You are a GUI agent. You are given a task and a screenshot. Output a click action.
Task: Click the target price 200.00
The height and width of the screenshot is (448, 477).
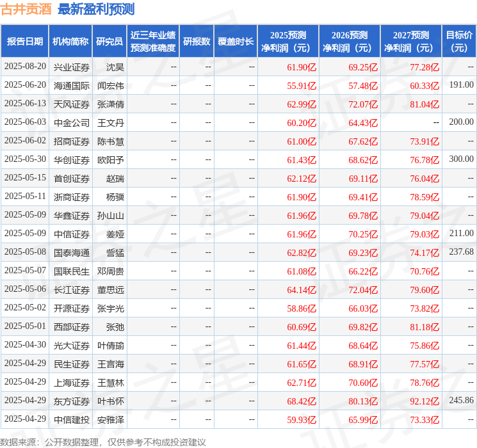pos(461,122)
